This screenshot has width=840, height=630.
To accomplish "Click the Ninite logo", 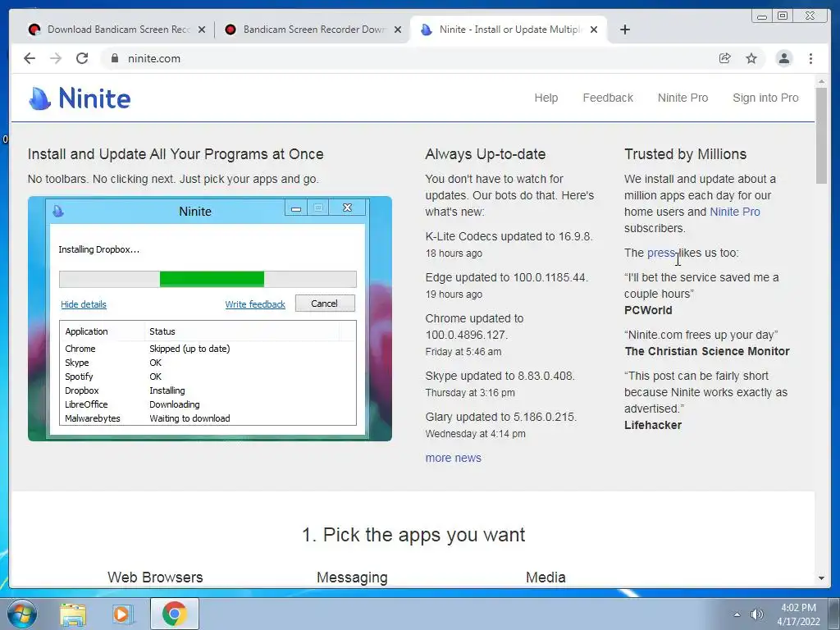I will [x=80, y=98].
